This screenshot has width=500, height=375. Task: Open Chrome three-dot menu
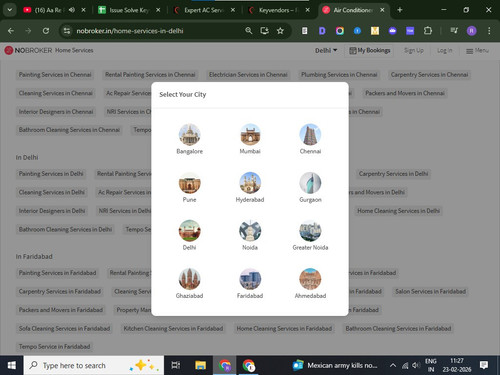489,31
